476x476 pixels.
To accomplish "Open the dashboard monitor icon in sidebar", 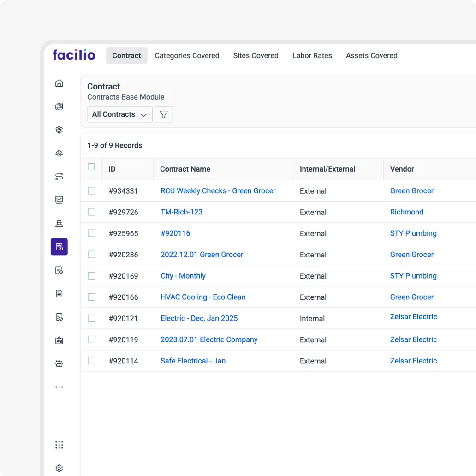I will coord(59,200).
